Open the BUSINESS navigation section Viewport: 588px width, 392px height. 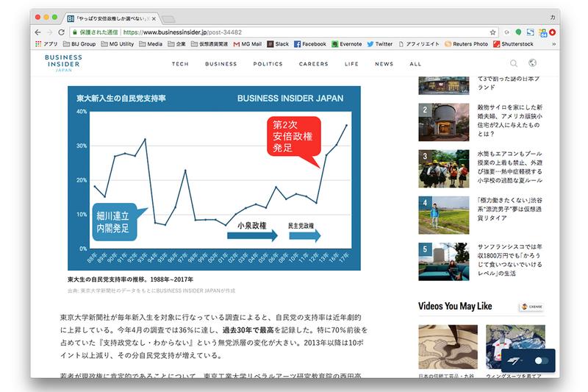(x=221, y=64)
